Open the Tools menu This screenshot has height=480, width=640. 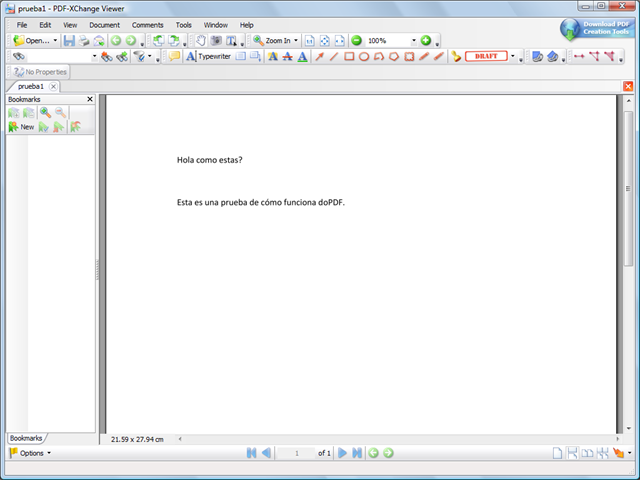point(183,25)
